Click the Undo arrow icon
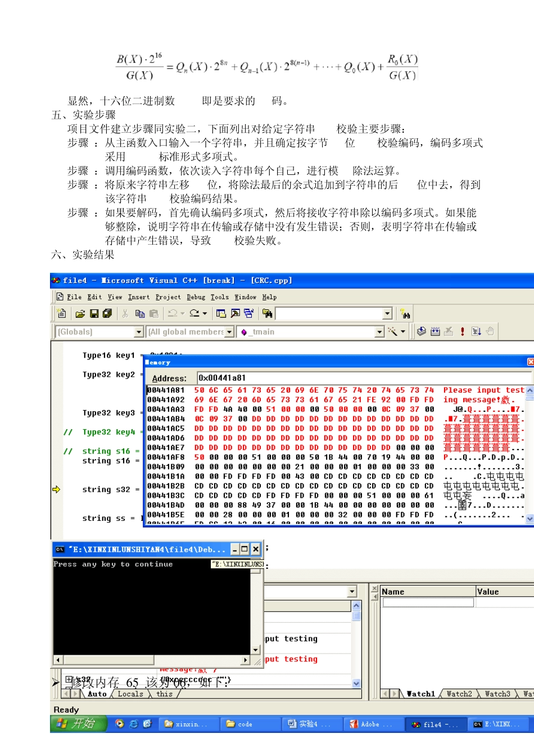 pos(173,313)
